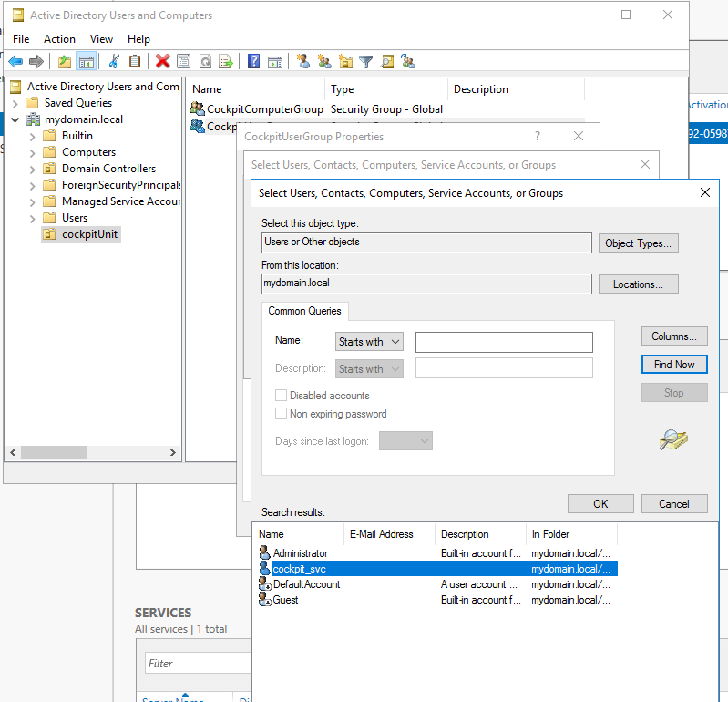The height and width of the screenshot is (702, 728).
Task: Click the red Delete X icon
Action: (x=162, y=61)
